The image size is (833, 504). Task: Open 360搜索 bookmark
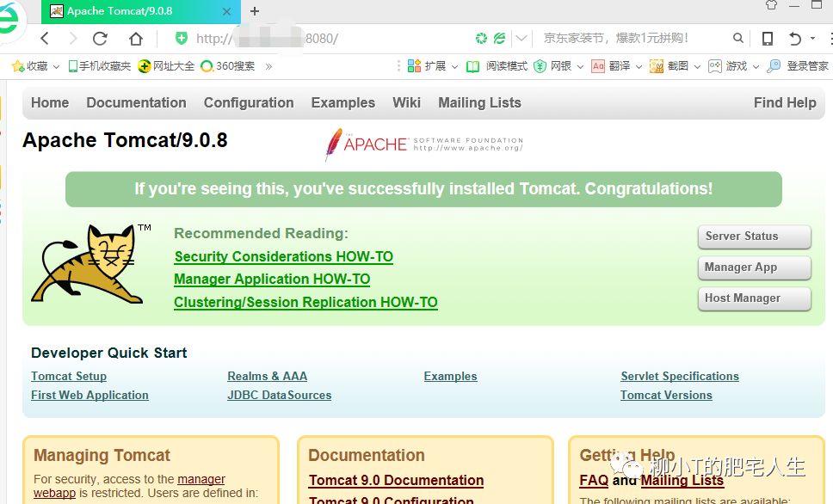click(227, 66)
